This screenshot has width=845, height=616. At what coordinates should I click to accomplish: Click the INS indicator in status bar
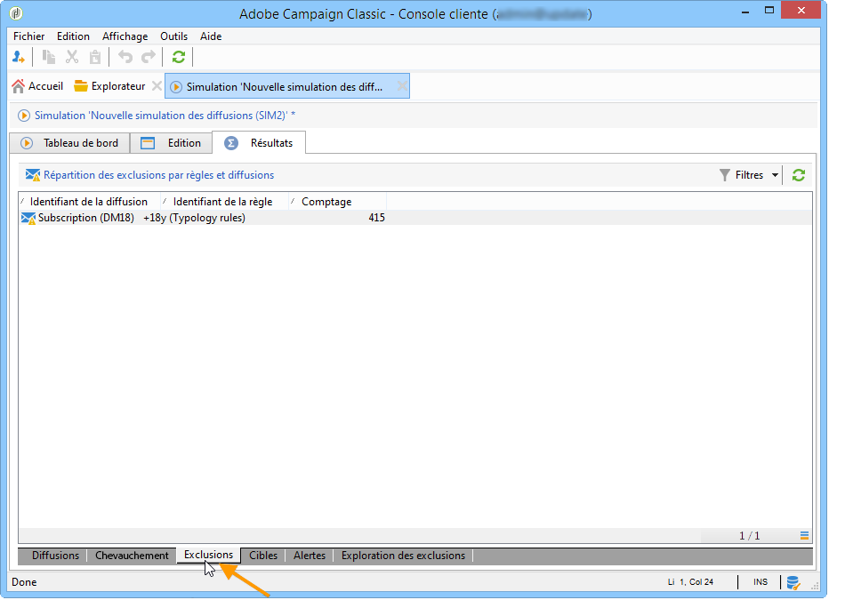pyautogui.click(x=760, y=582)
